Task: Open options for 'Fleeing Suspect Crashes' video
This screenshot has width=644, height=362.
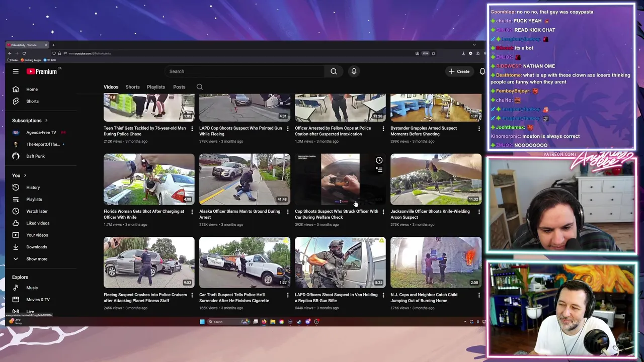Action: [192, 296]
